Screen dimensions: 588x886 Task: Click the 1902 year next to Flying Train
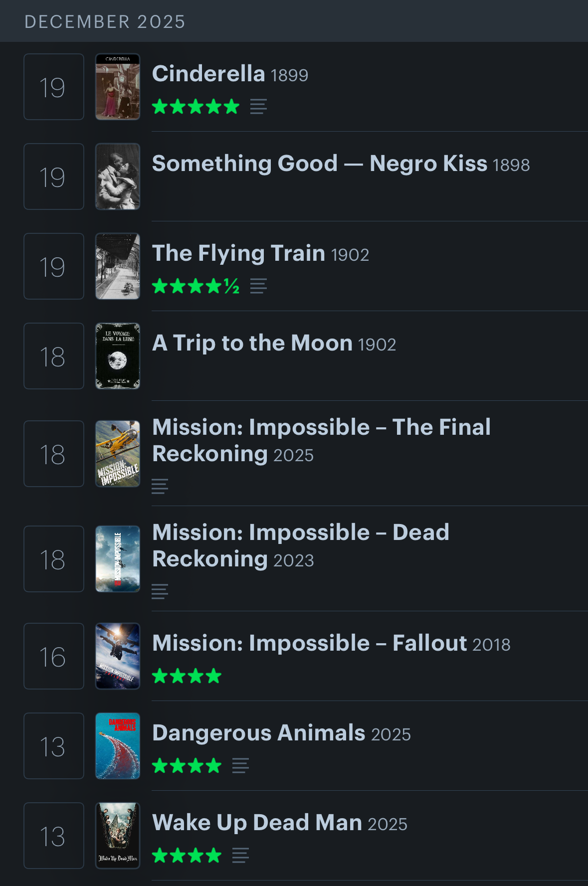click(350, 255)
